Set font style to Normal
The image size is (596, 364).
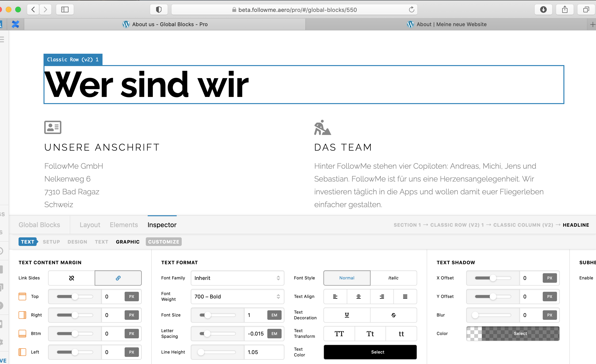[x=347, y=278]
